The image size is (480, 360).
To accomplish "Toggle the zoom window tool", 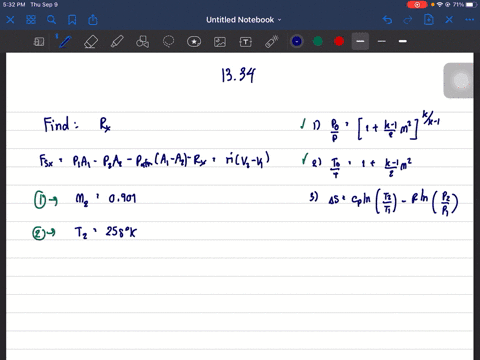I will click(39, 42).
